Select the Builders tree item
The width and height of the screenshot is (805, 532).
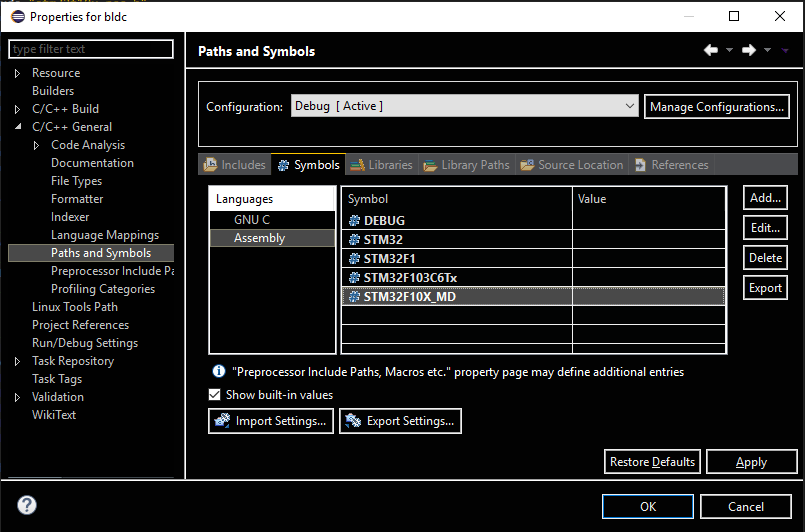53,91
